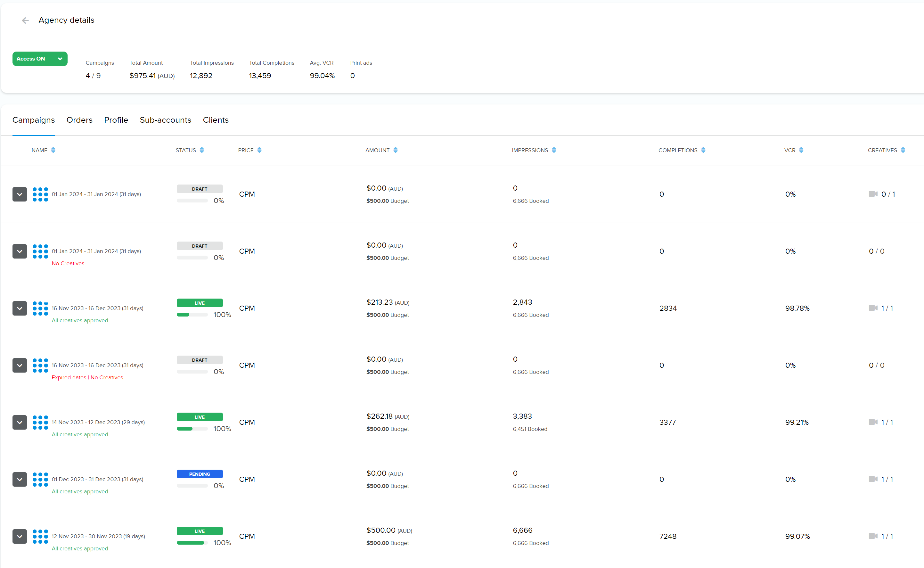Open the Orders tab
The width and height of the screenshot is (924, 568).
(x=79, y=120)
